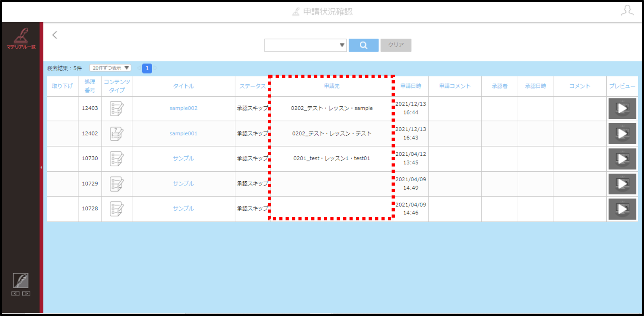
Task: Go to next page arrow in pagination
Action: [x=155, y=68]
